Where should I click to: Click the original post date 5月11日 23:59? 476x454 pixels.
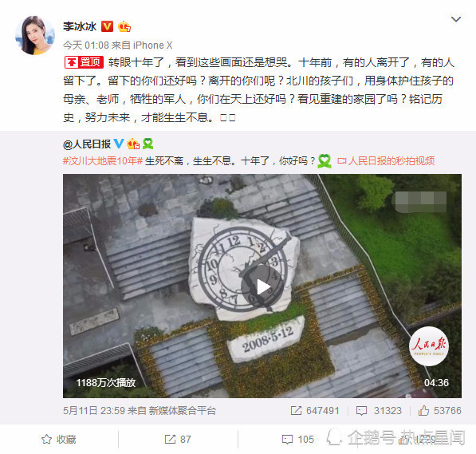click(x=94, y=411)
